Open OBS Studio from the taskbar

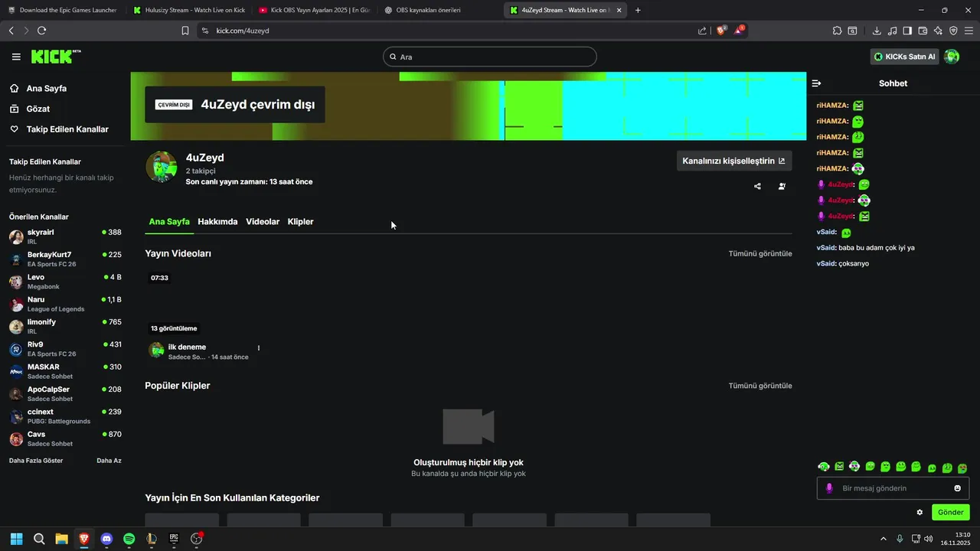point(197,539)
